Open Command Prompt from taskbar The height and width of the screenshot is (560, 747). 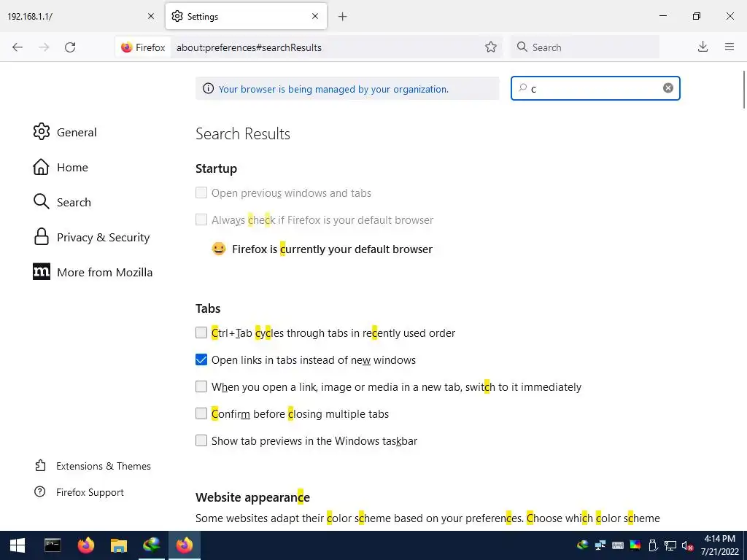pos(53,545)
